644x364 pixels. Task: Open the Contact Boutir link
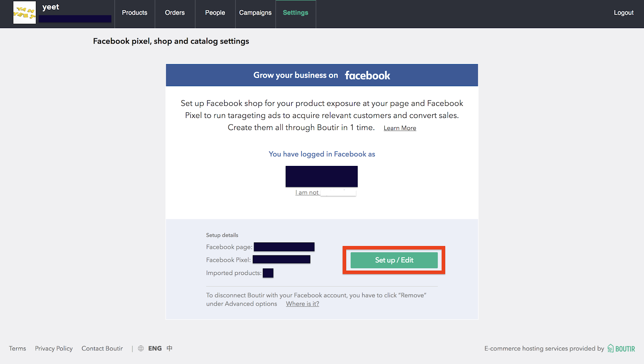pos(102,349)
